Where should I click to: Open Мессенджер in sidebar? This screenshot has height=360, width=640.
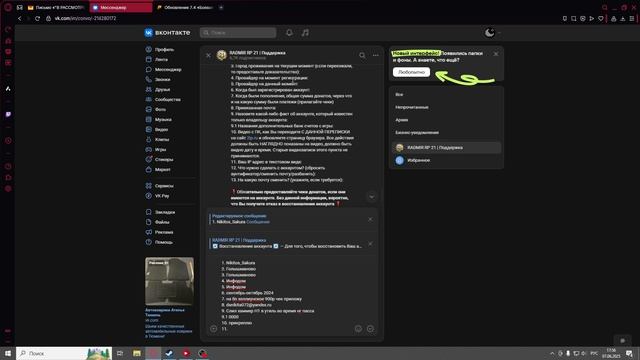point(168,69)
